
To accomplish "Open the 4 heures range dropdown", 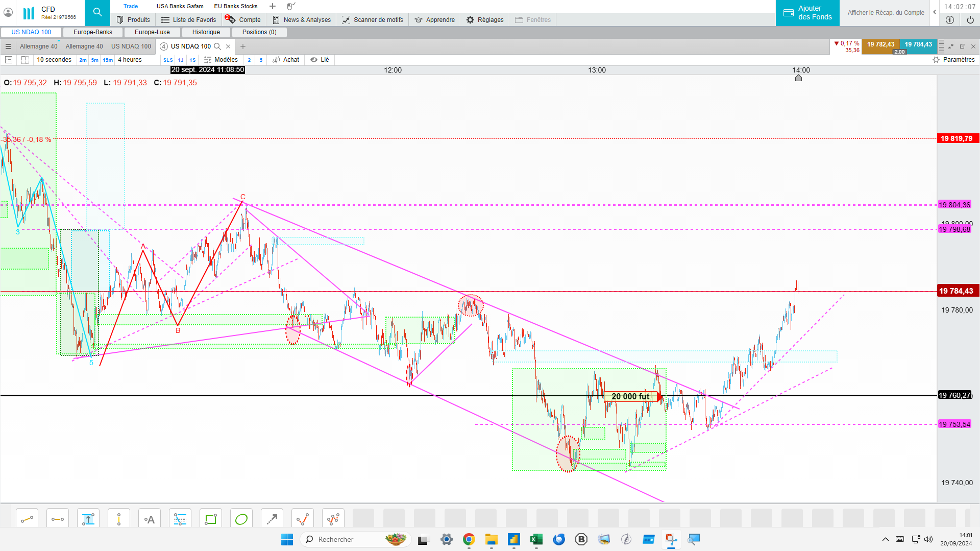I will [x=130, y=60].
